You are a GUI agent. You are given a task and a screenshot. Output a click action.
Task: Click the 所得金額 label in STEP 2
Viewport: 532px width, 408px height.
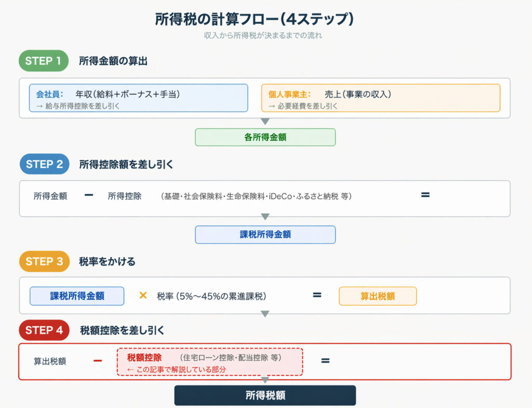50,196
